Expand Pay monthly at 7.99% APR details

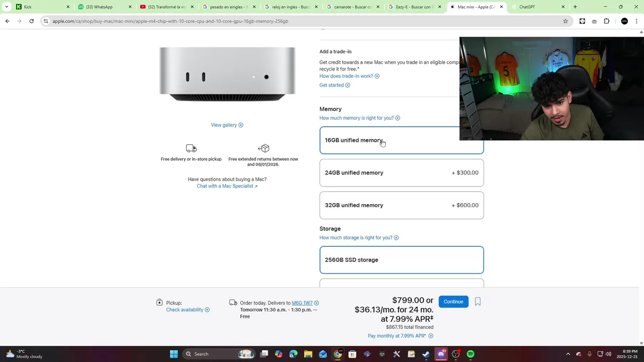[400, 336]
